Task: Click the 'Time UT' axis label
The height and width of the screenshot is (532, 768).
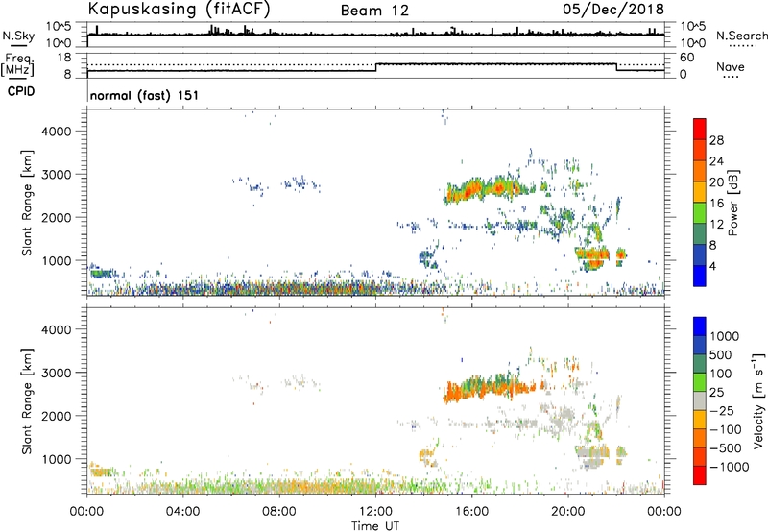Action: 375,526
